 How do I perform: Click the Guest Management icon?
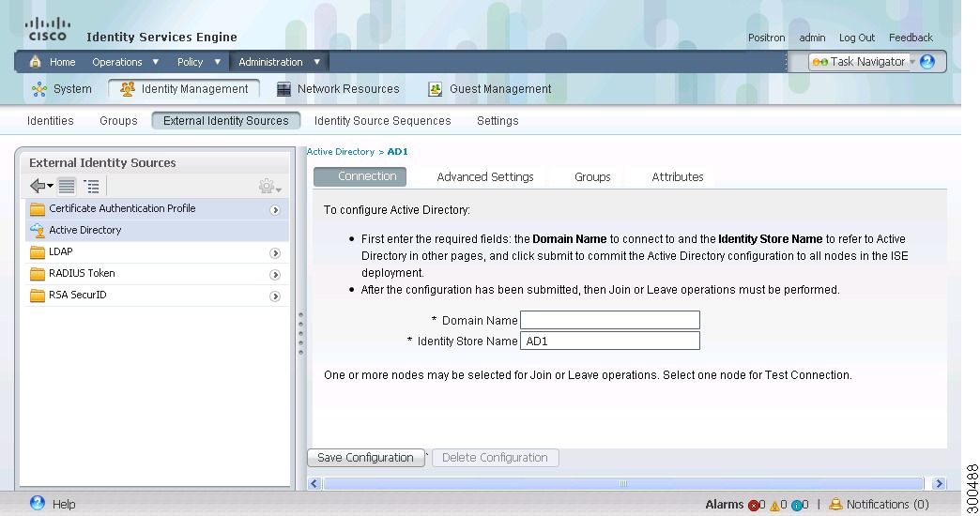[x=435, y=89]
